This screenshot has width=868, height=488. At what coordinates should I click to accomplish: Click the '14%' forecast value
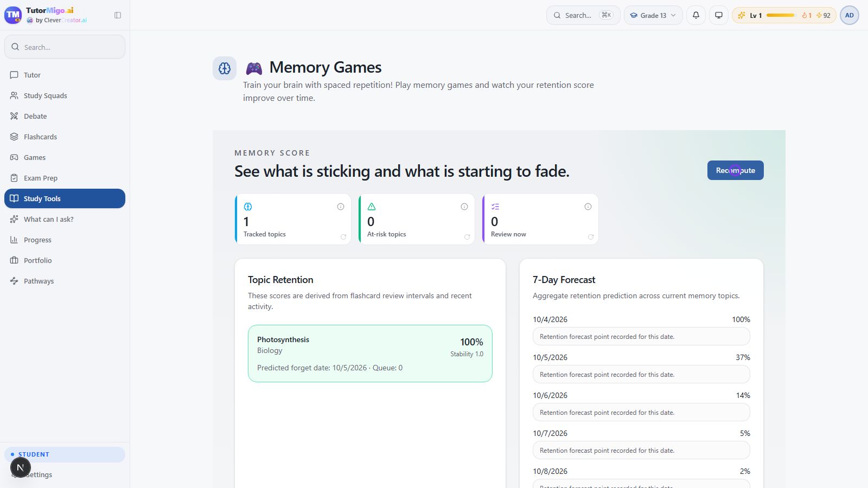click(743, 395)
